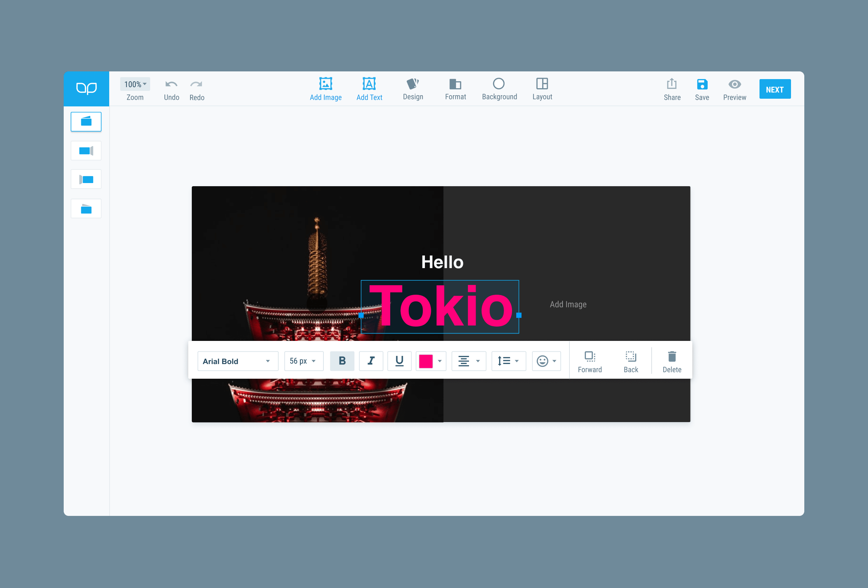The height and width of the screenshot is (588, 868).
Task: Select the second page layout thumbnail in the sidebar
Action: [86, 150]
